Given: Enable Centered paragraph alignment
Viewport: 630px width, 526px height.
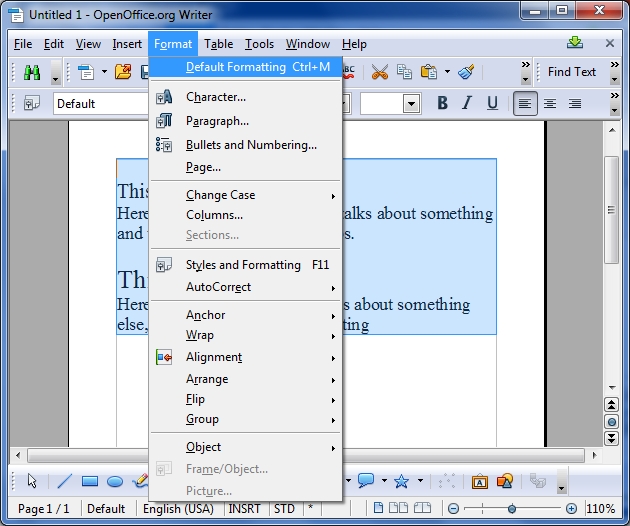Looking at the screenshot, I should (550, 104).
